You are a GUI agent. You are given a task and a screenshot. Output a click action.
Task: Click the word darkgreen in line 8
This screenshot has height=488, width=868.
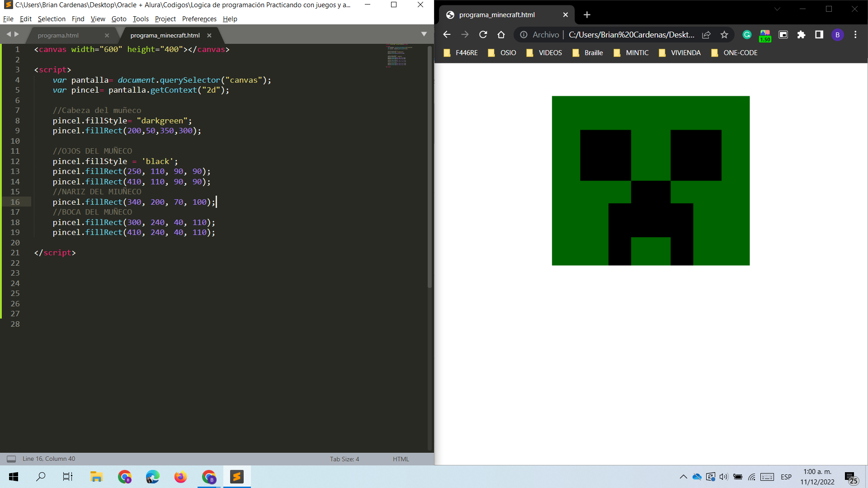click(x=162, y=121)
